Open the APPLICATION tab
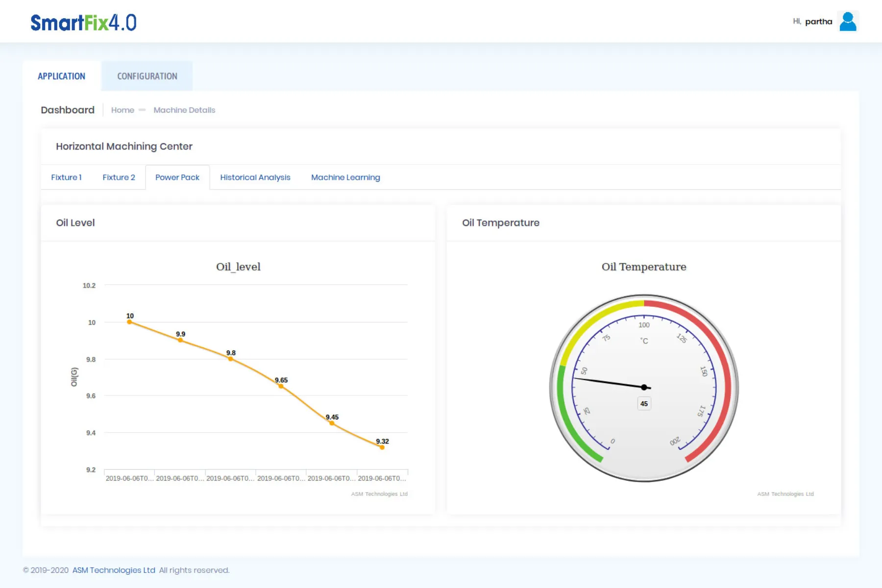Viewport: 882px width, 588px height. (61, 76)
